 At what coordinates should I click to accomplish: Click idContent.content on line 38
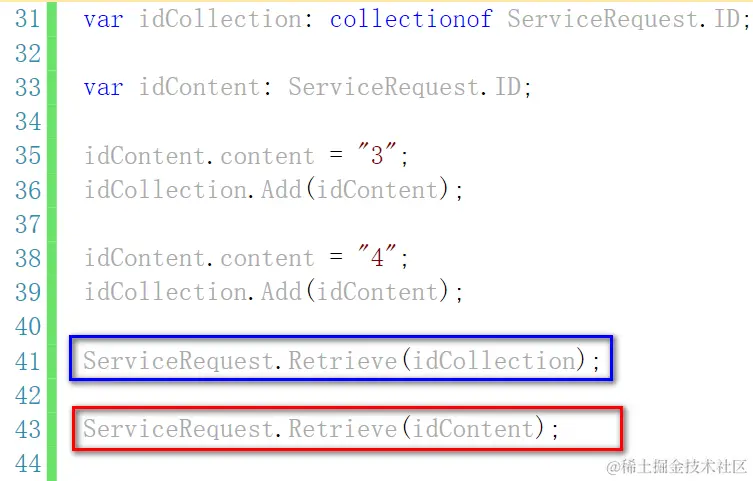coord(199,258)
